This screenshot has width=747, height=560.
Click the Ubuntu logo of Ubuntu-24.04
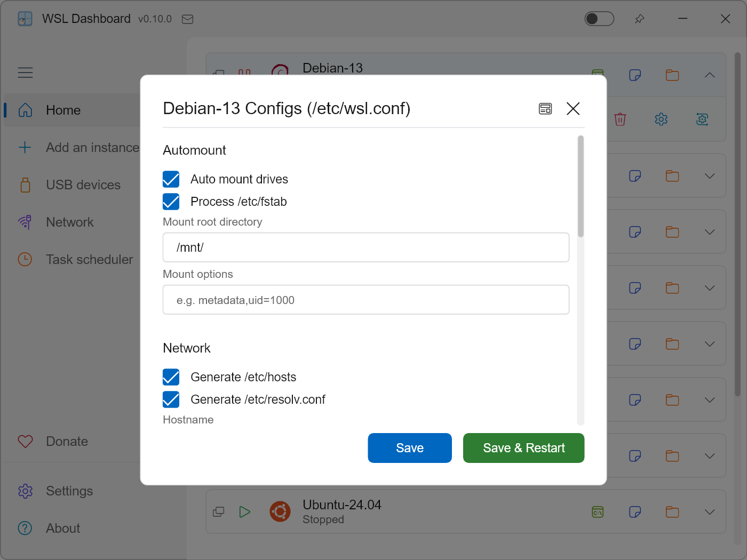(280, 512)
